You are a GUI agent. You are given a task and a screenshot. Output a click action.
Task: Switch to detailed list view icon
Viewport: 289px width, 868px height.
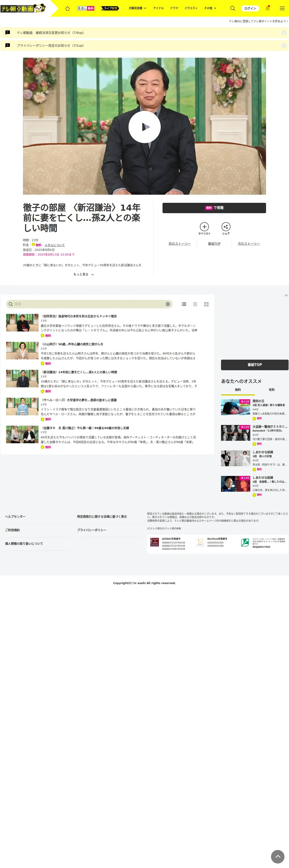(x=184, y=304)
